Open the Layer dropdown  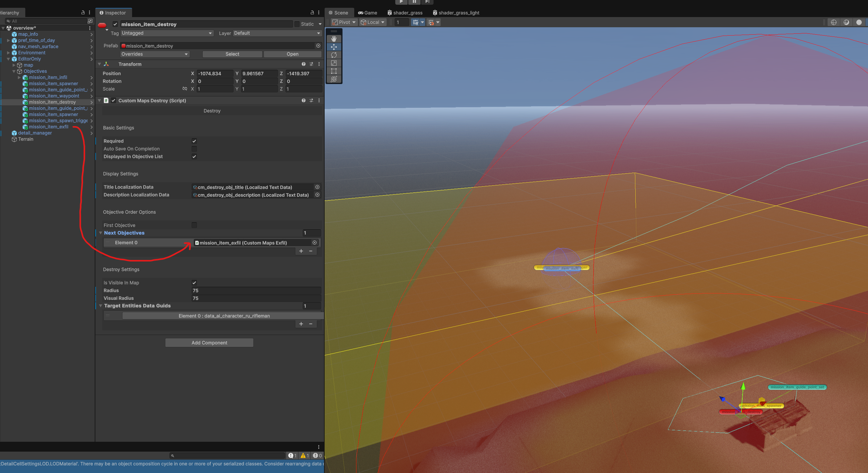point(277,33)
